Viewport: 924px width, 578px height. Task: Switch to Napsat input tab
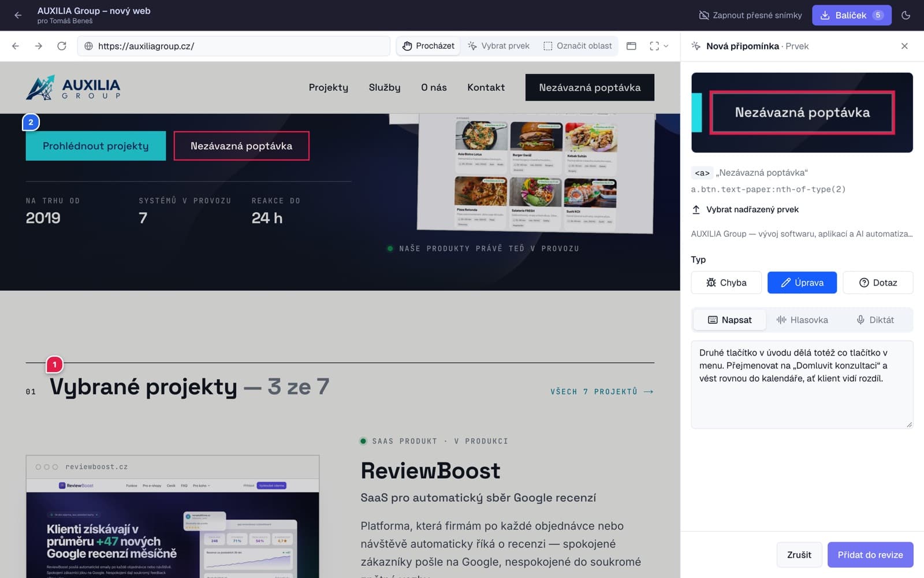click(x=730, y=320)
